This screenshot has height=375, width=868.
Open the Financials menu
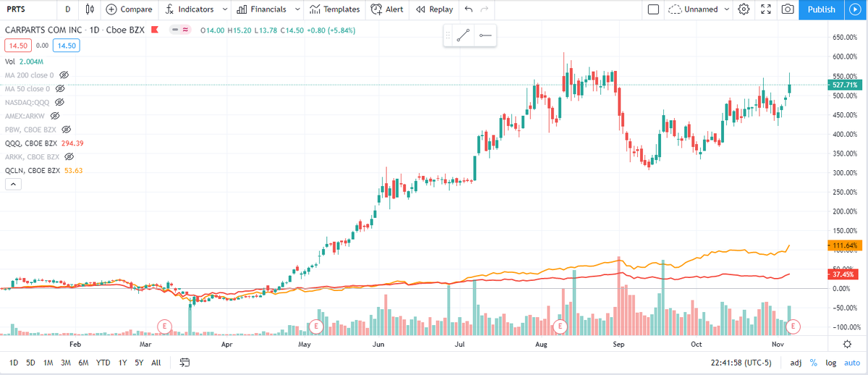point(261,9)
